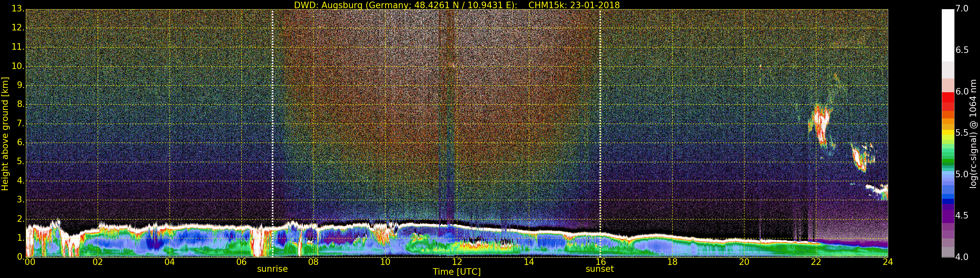Click the colorbar scale value "6.0"
980x278 pixels.
(x=962, y=91)
